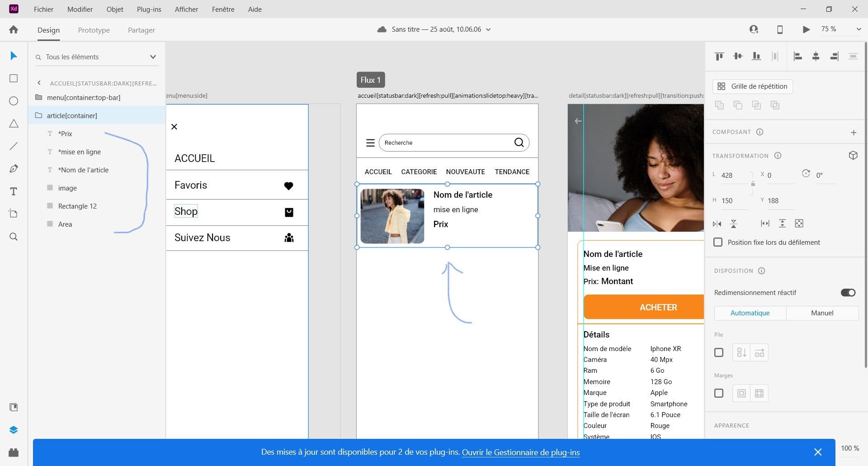Start the desktop preview play button
The height and width of the screenshot is (466, 868).
(x=806, y=29)
